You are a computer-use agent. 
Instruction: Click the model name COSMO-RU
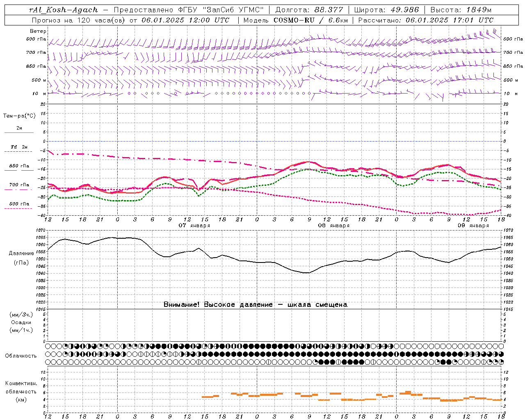coord(294,20)
